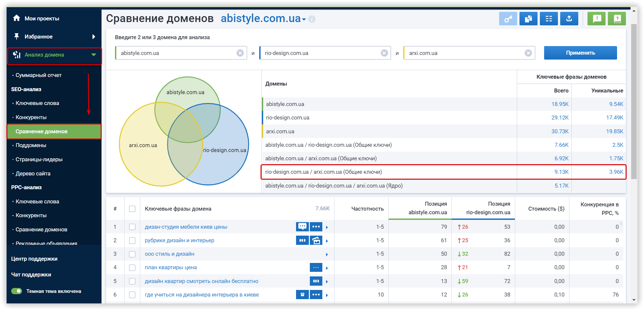This screenshot has width=644, height=310.
Task: Click the images icon in row 2
Action: [316, 241]
